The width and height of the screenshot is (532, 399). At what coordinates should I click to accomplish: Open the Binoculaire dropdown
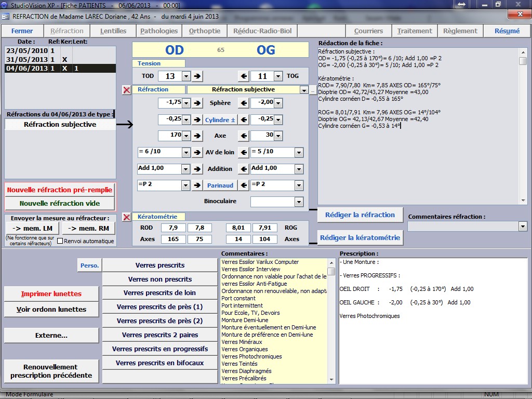[x=298, y=202]
